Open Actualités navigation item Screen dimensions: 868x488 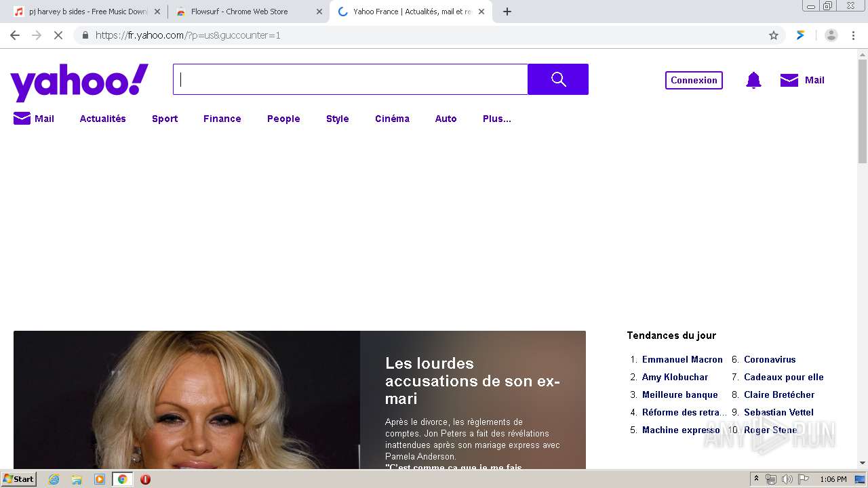(103, 119)
